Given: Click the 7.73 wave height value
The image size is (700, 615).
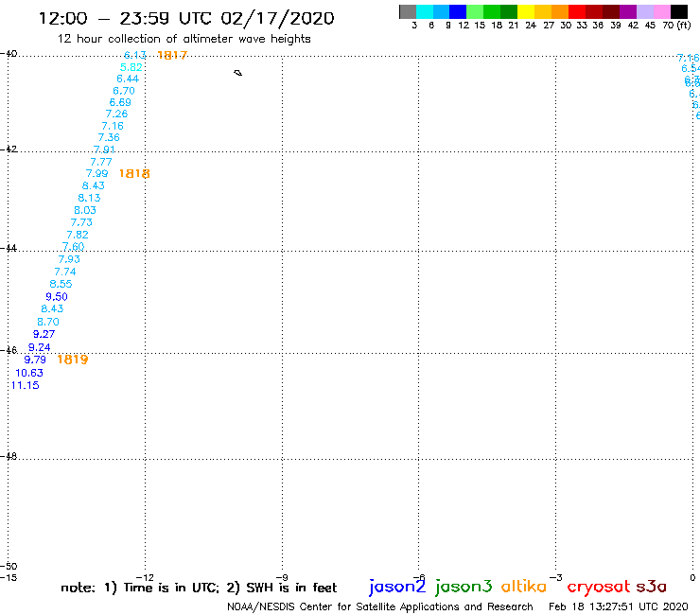Looking at the screenshot, I should coord(81,222).
